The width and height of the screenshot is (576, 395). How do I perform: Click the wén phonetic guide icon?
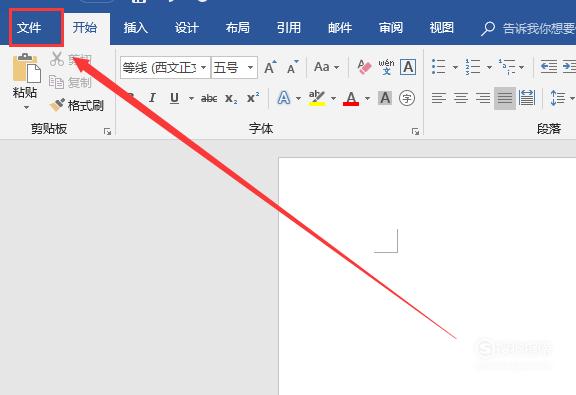386,67
